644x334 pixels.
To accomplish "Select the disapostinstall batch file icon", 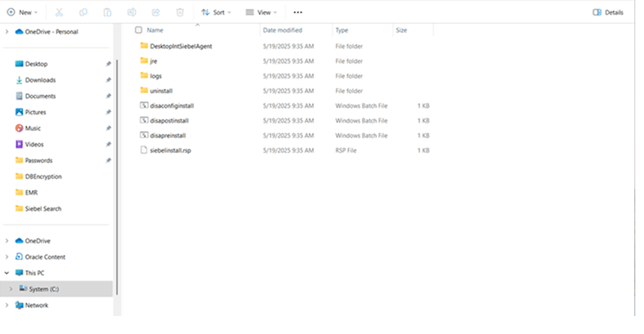I will (x=144, y=120).
